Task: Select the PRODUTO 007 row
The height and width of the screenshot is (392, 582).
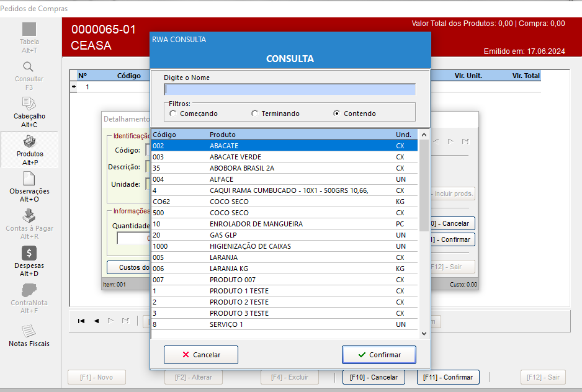Action: [x=284, y=280]
